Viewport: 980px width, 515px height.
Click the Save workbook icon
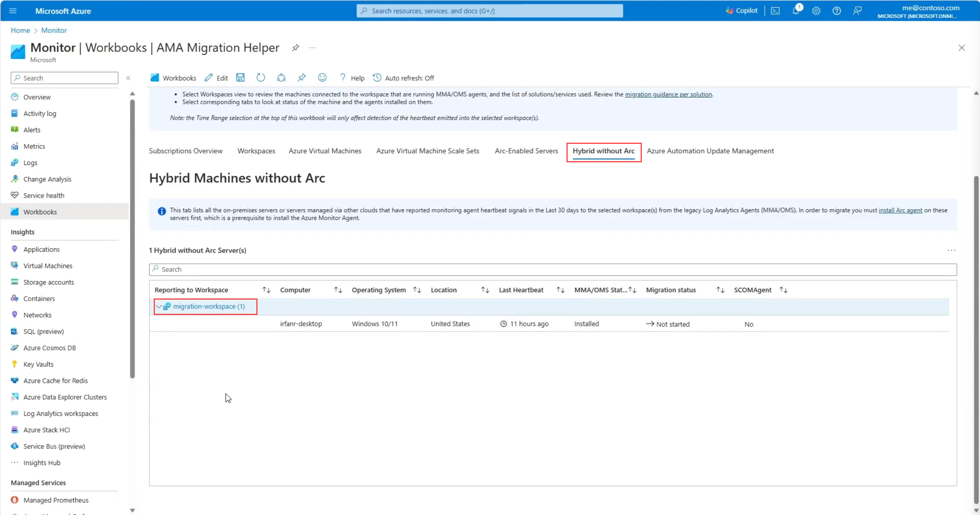240,78
